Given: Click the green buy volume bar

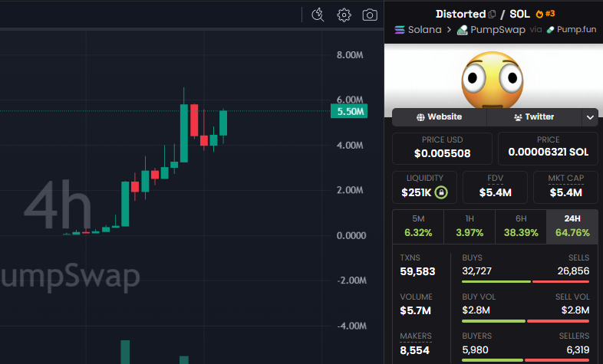Looking at the screenshot, I should [x=493, y=321].
